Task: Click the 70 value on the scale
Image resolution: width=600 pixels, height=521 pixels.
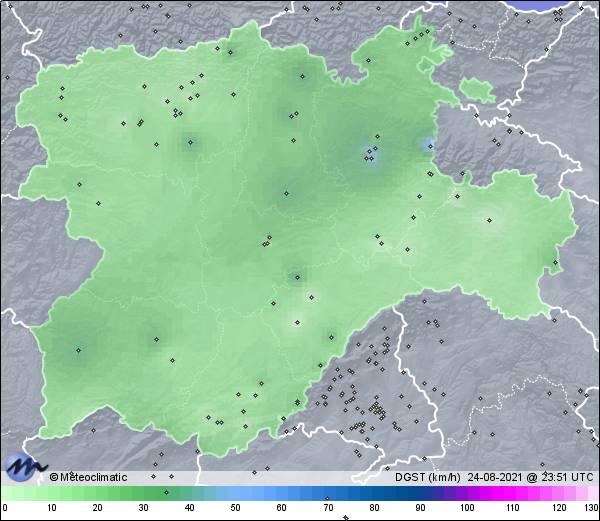Action: tap(328, 508)
